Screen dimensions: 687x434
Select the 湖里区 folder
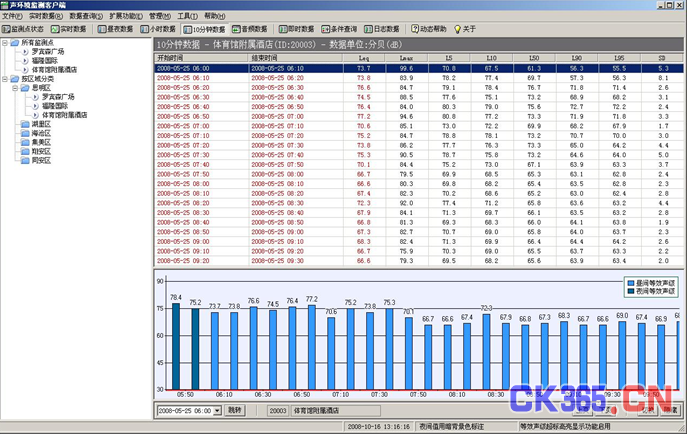(x=41, y=124)
